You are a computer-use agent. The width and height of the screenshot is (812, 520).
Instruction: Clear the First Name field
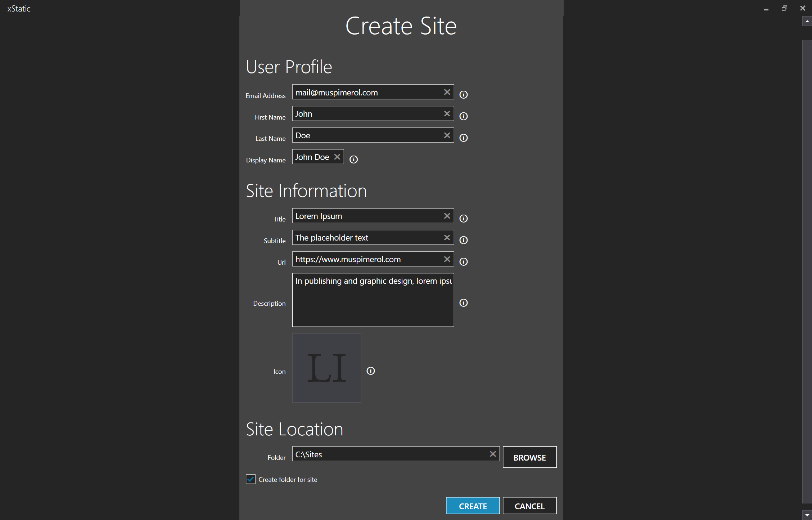(x=447, y=114)
